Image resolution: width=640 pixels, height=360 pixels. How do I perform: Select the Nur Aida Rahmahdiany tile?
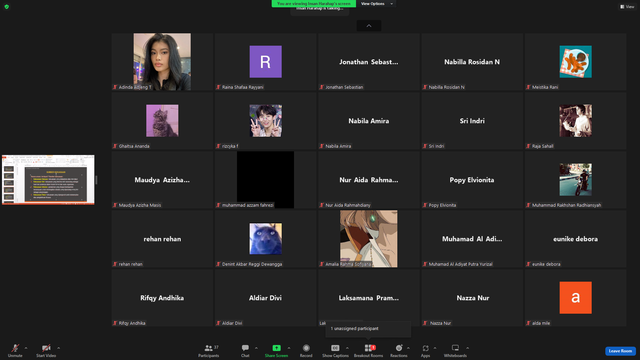[369, 180]
